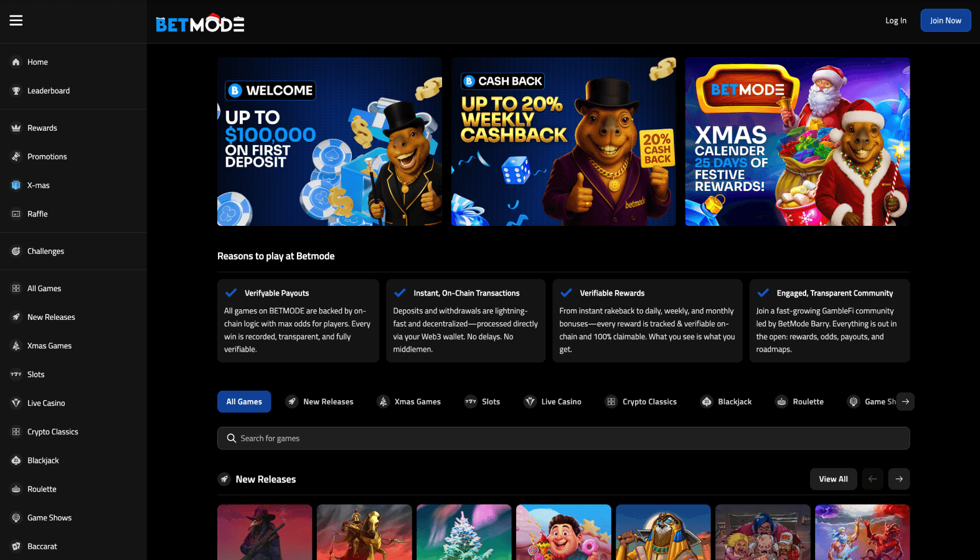Go to next New Releases games arrow
This screenshot has width=980, height=560.
[899, 479]
